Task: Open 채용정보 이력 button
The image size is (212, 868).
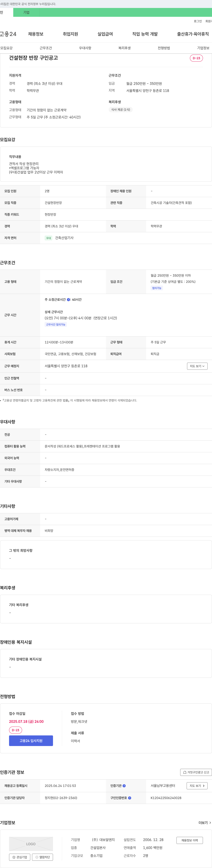Action: point(190,840)
